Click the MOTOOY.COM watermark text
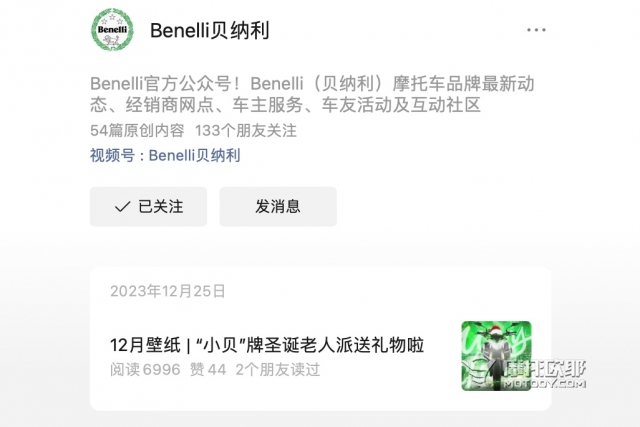The width and height of the screenshot is (640, 427). tap(544, 383)
